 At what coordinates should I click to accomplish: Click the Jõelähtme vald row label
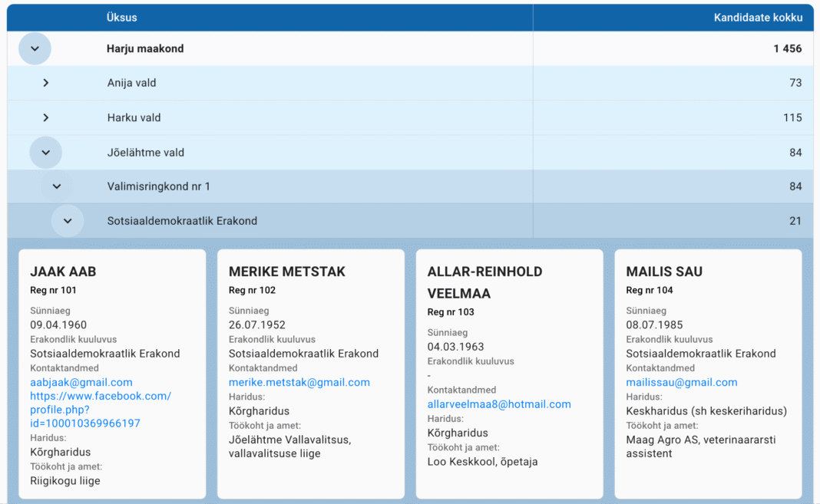(146, 153)
